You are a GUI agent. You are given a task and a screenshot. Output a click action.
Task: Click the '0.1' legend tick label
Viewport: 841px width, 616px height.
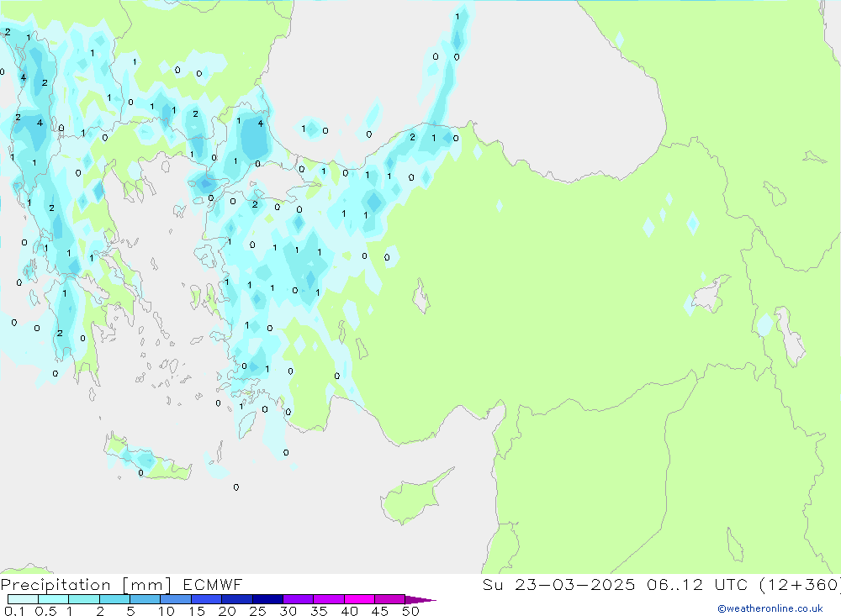pos(14,611)
